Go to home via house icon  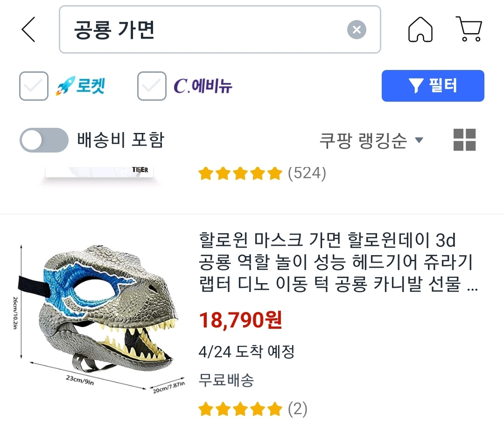tap(420, 30)
